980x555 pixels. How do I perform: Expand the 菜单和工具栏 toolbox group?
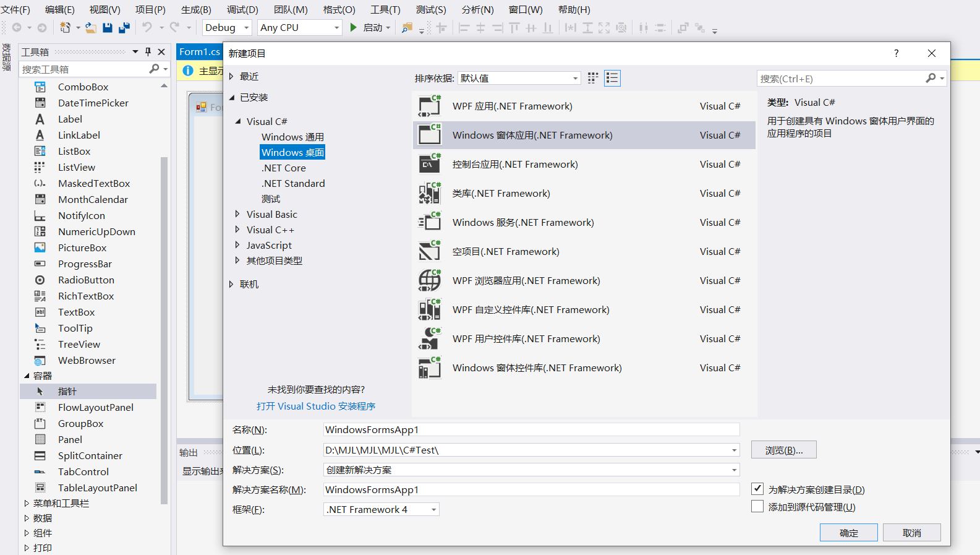(27, 503)
